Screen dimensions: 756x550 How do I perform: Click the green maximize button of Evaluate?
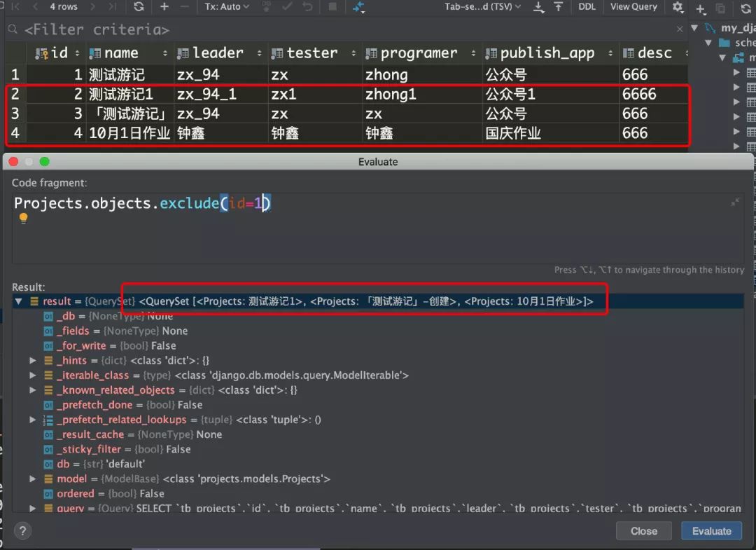point(44,162)
